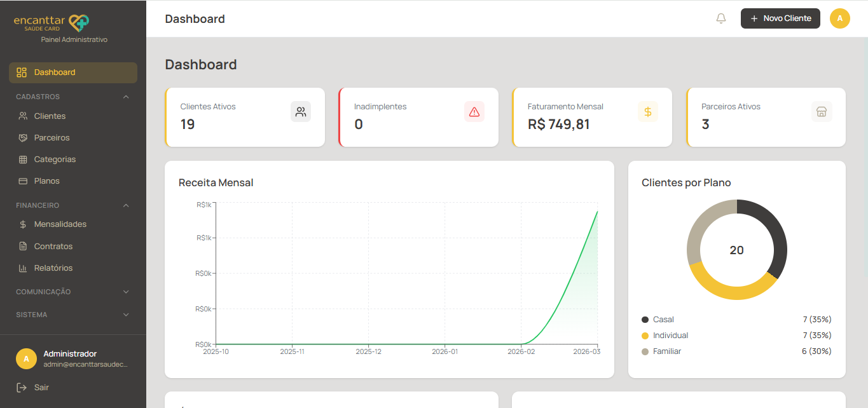Expand the Sistema sidebar section
Screen dimensions: 868x408
pos(126,315)
